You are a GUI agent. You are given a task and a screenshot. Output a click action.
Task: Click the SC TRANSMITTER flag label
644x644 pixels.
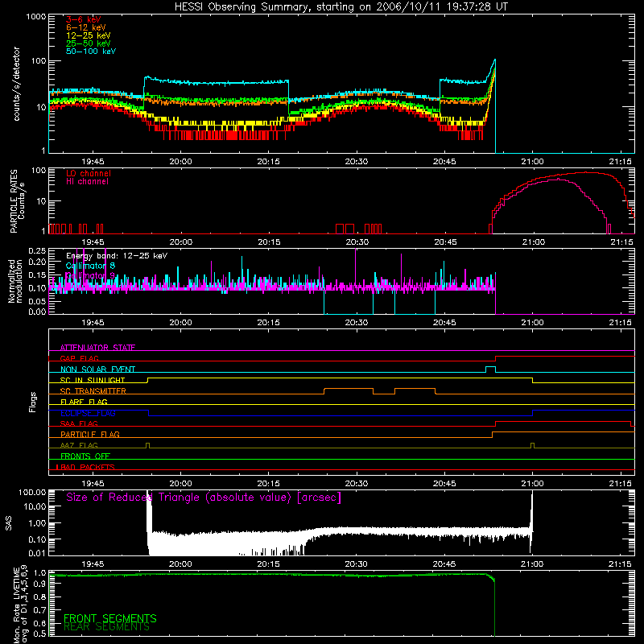coord(93,391)
